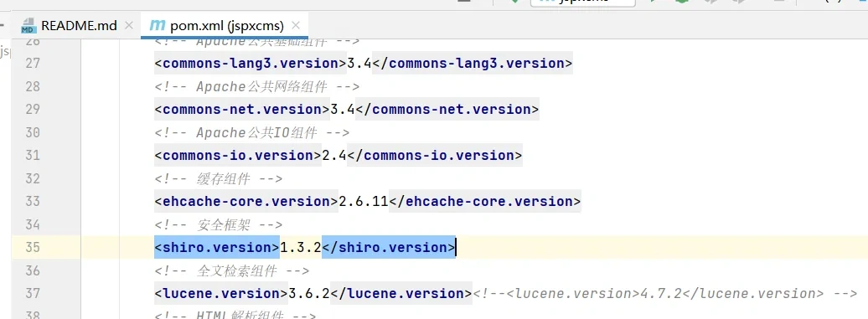Click value 2.4 of commons-io.version

tap(334, 156)
